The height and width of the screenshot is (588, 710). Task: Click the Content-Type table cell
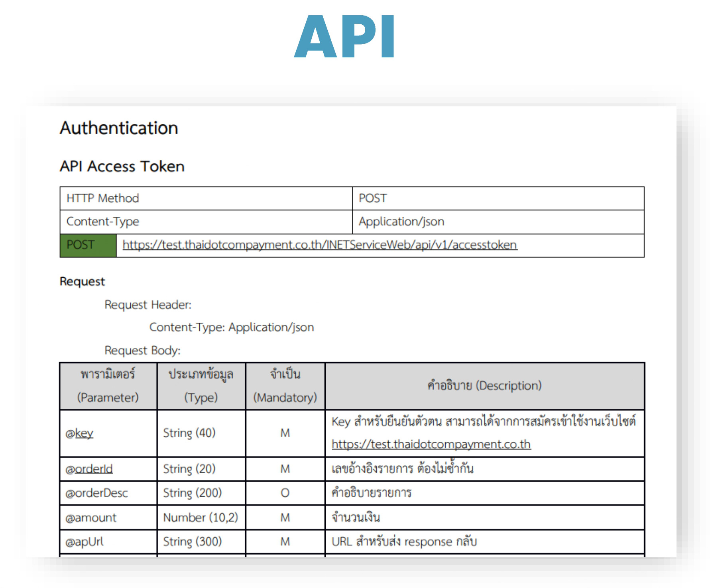click(206, 222)
